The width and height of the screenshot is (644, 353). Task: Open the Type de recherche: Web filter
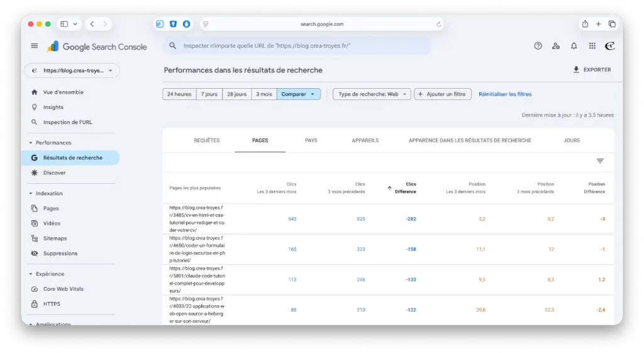372,94
